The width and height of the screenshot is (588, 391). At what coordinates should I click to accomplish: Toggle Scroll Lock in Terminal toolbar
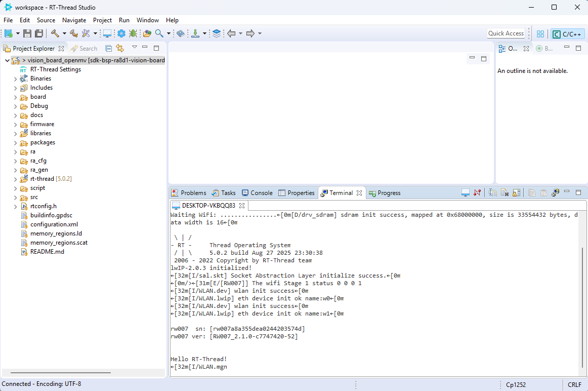click(516, 193)
